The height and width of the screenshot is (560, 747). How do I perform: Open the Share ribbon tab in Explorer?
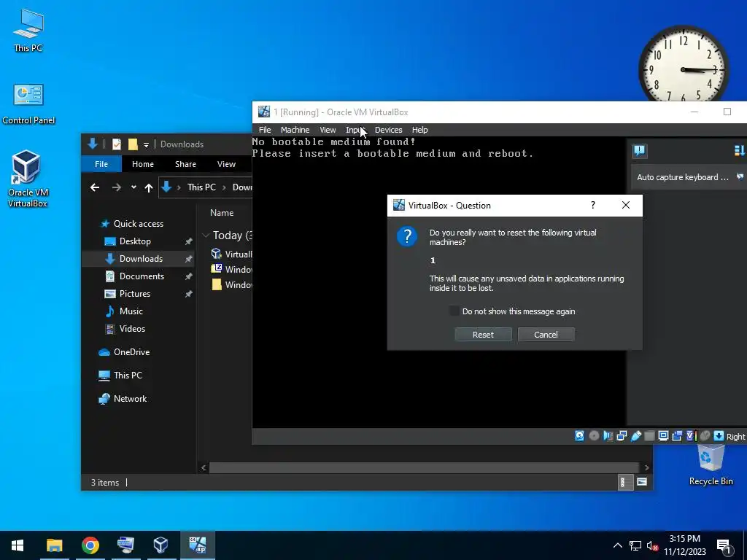(185, 164)
